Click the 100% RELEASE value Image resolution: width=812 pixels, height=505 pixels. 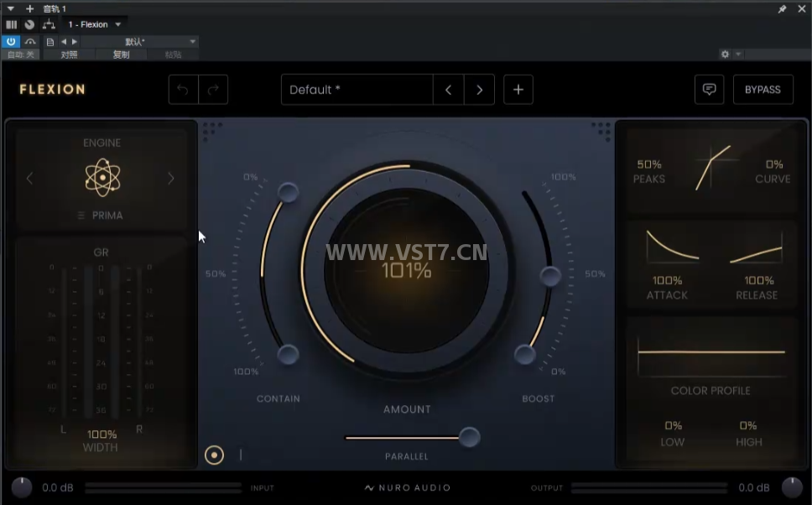[758, 280]
